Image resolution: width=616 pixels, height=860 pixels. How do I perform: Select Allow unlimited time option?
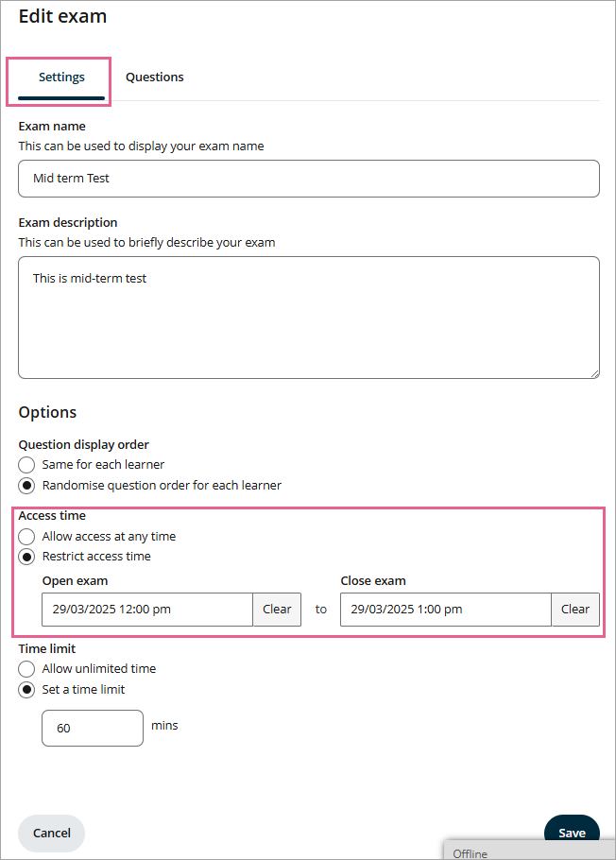(x=27, y=669)
